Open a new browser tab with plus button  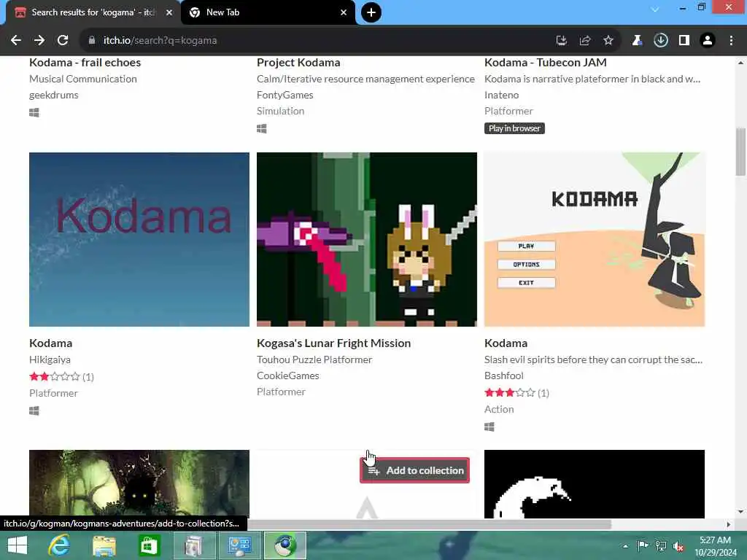[371, 12]
